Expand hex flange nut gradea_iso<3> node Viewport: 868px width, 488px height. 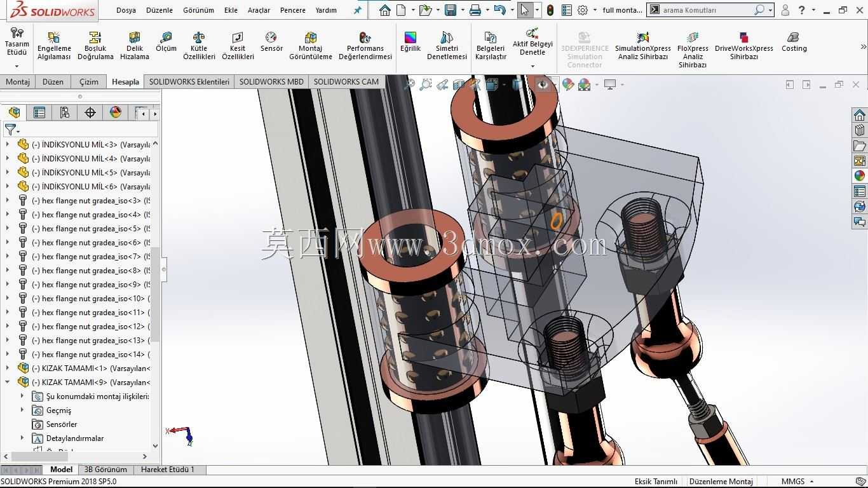tap(8, 200)
